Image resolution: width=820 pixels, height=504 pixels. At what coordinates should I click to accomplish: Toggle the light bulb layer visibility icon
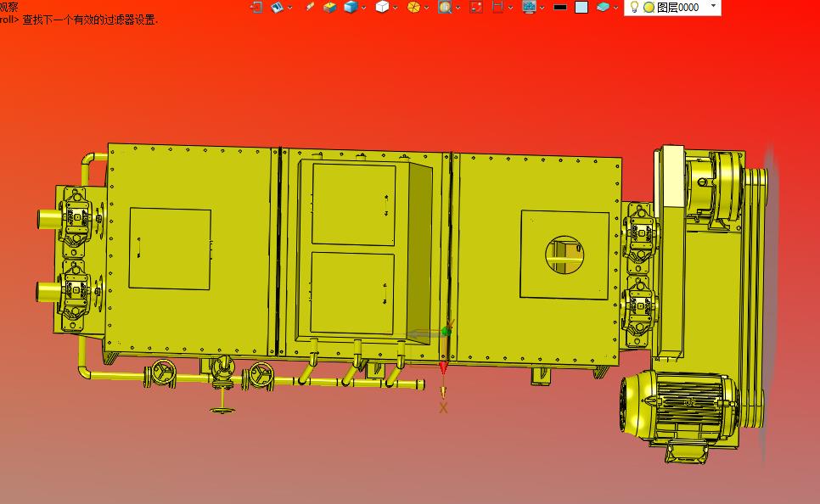coord(634,7)
